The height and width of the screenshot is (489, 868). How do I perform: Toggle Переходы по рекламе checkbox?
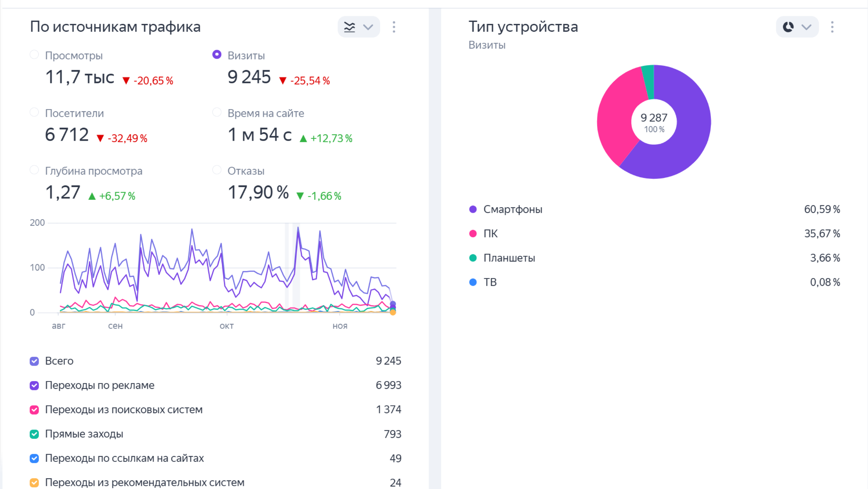tap(34, 386)
